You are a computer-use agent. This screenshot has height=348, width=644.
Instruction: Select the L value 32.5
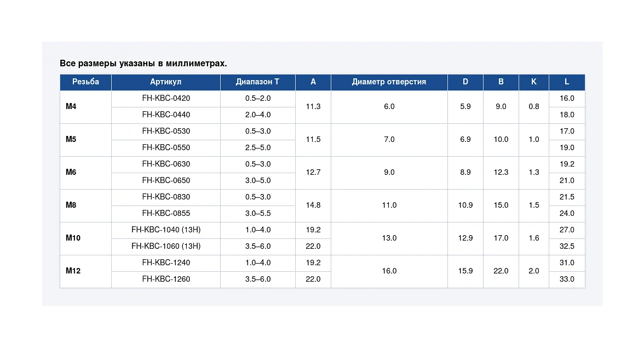567,246
